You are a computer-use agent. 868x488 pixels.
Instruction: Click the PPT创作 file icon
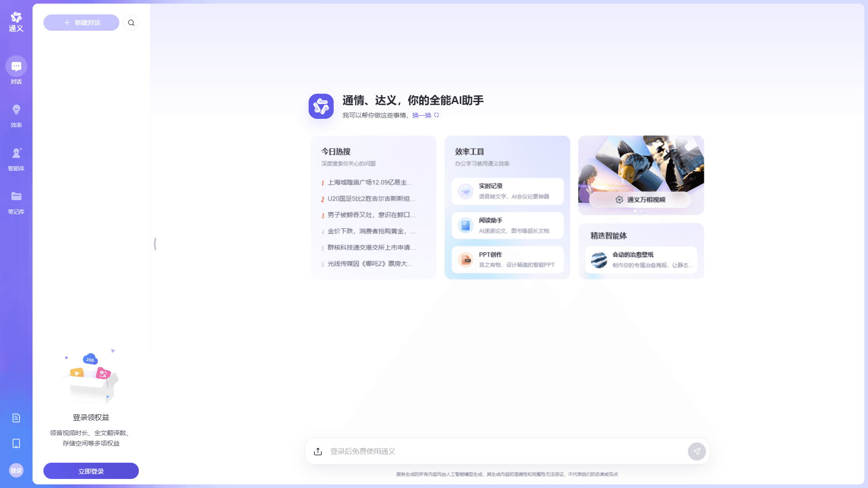(x=465, y=260)
